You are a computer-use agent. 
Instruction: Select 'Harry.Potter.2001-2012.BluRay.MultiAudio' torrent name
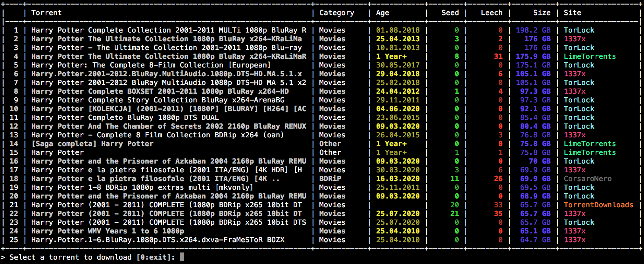point(167,74)
